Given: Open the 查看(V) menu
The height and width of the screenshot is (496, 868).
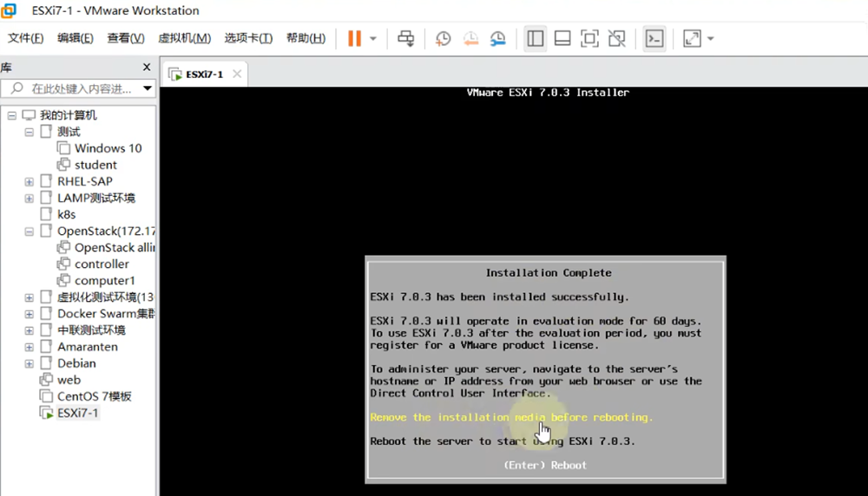Looking at the screenshot, I should [126, 38].
